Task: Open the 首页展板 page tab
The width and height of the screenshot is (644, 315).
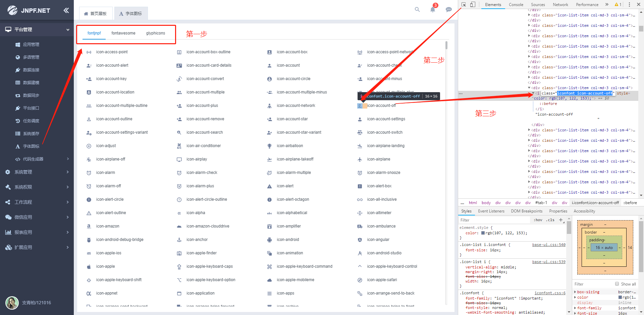Action: click(x=95, y=13)
